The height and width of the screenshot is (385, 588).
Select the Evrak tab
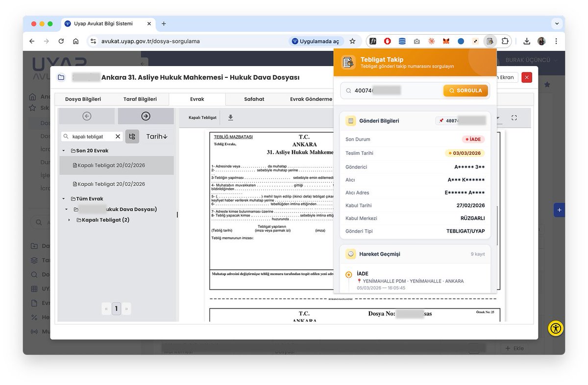197,99
